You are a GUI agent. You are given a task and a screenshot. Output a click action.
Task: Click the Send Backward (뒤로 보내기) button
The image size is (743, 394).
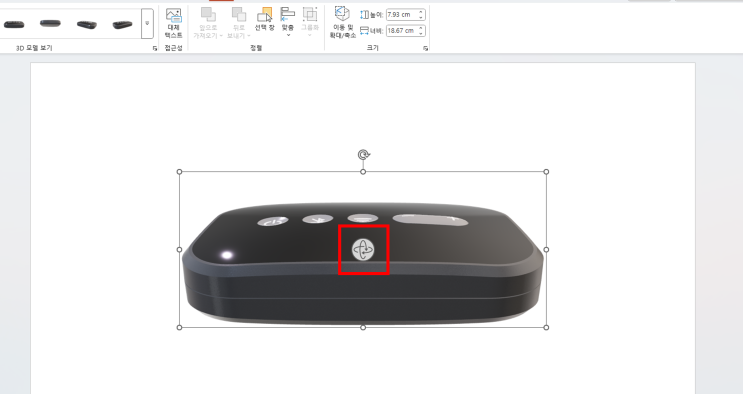[x=238, y=23]
